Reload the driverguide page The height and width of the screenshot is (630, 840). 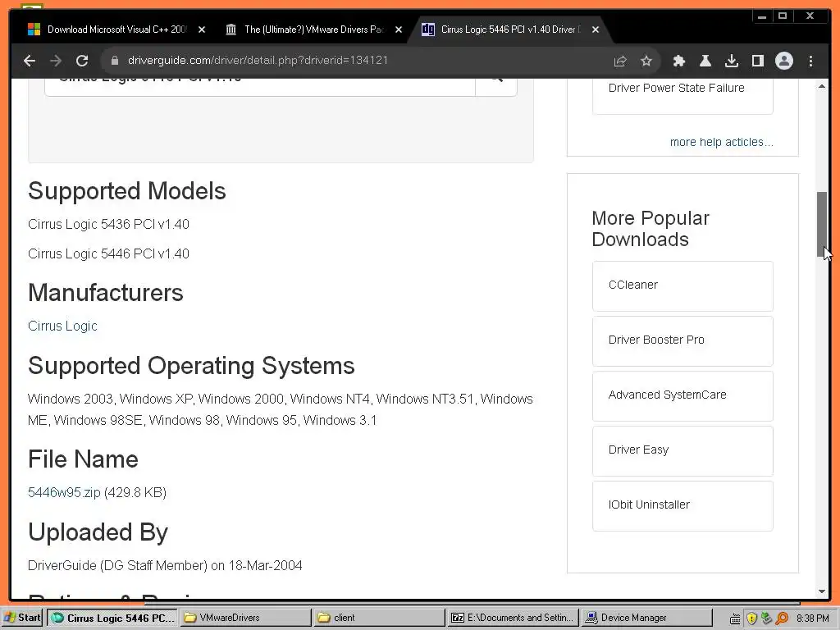(x=82, y=61)
